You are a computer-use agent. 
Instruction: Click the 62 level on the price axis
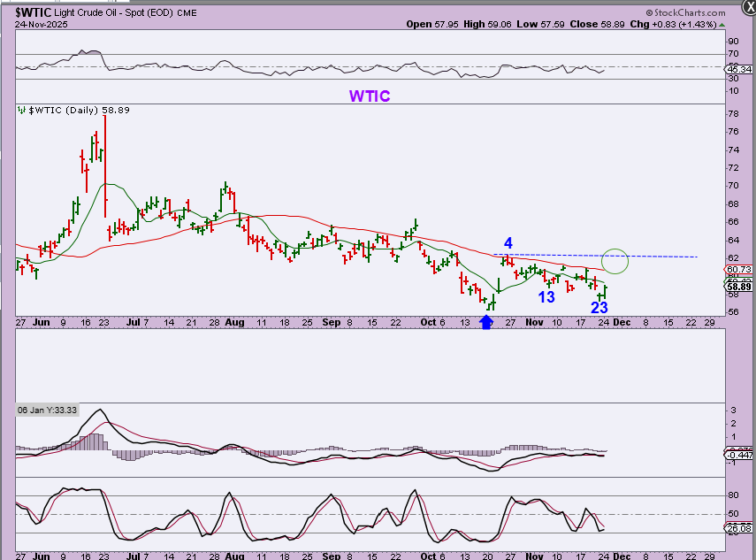pos(733,258)
